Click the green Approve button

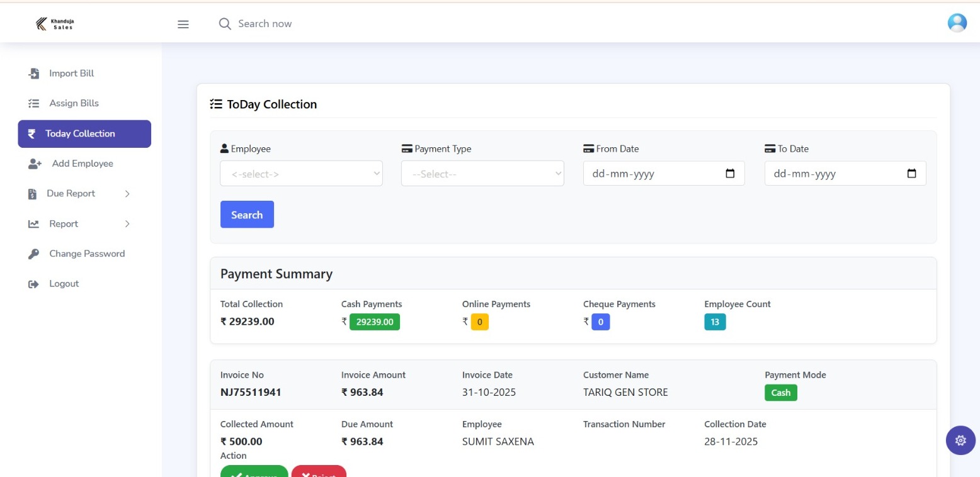point(254,472)
